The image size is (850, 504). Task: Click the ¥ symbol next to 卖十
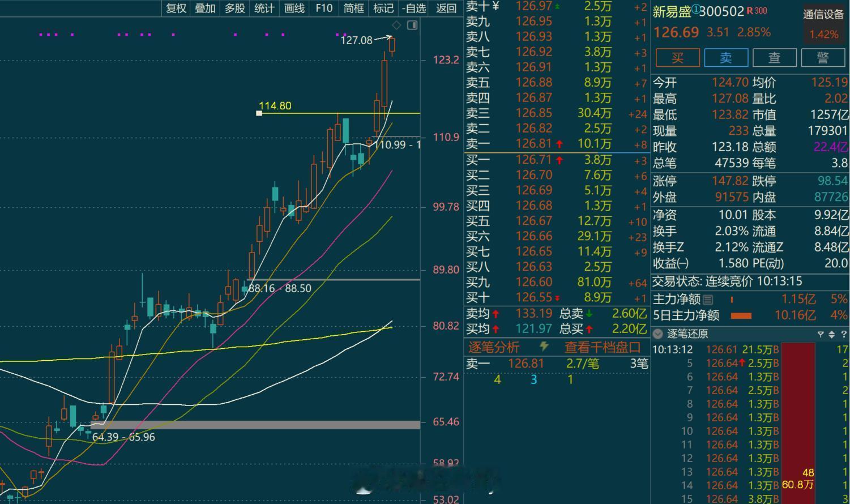click(496, 6)
